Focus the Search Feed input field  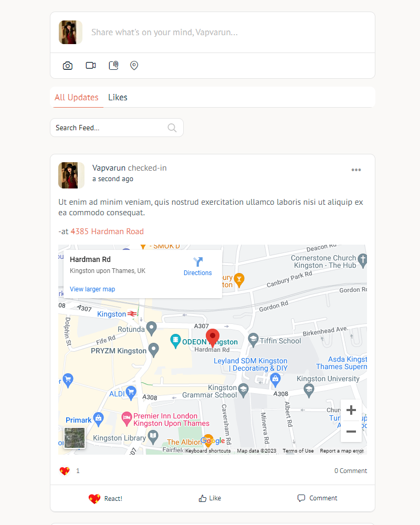click(x=109, y=128)
